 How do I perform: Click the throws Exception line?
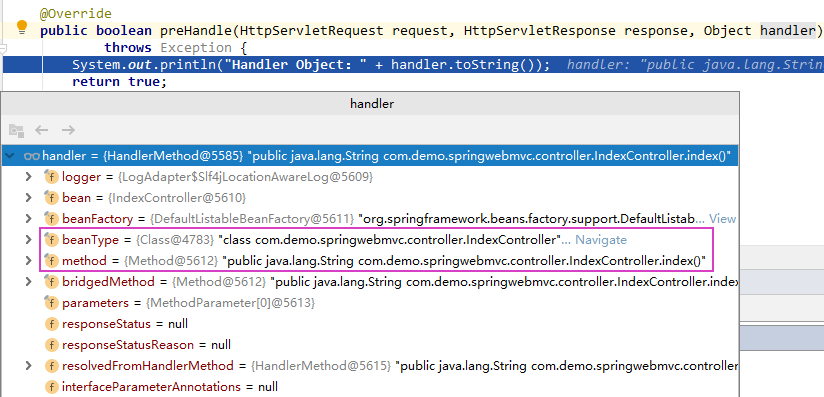click(175, 48)
